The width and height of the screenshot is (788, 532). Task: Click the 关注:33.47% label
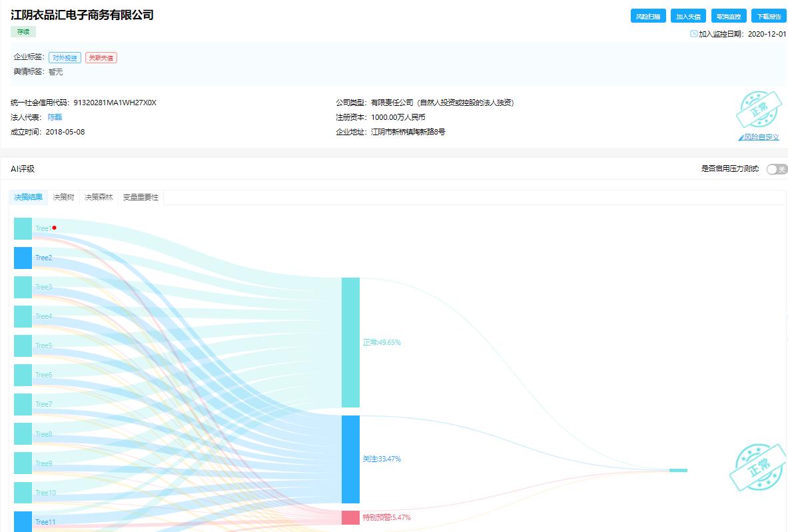382,459
